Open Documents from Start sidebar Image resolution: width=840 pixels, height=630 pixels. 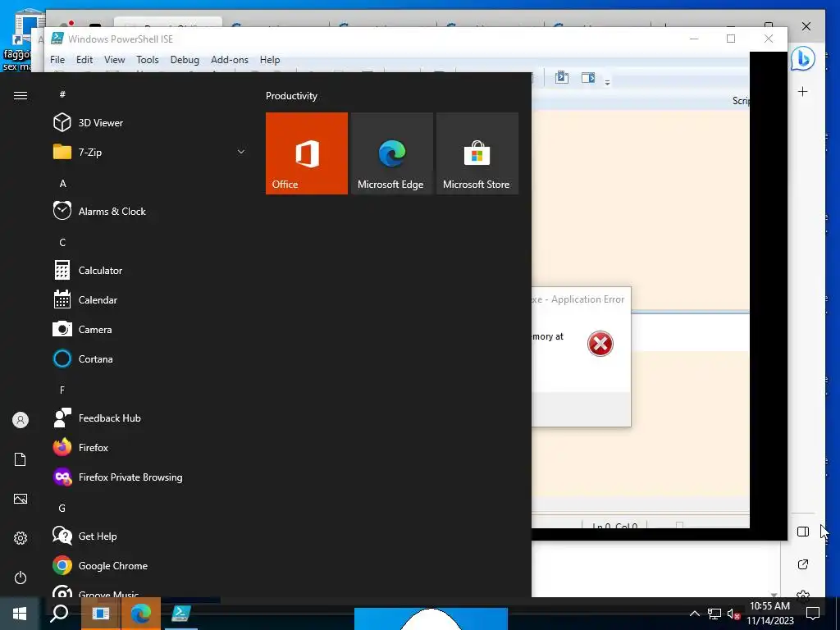[21, 459]
